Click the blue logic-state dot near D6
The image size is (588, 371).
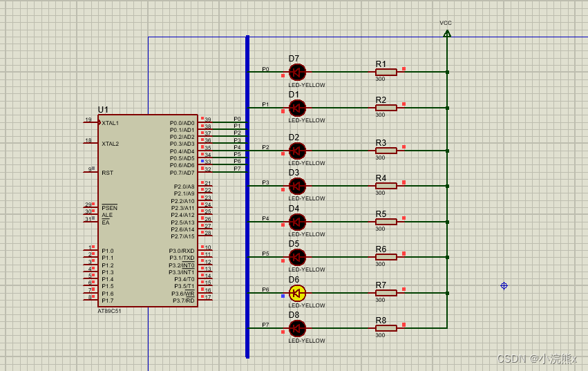[283, 296]
